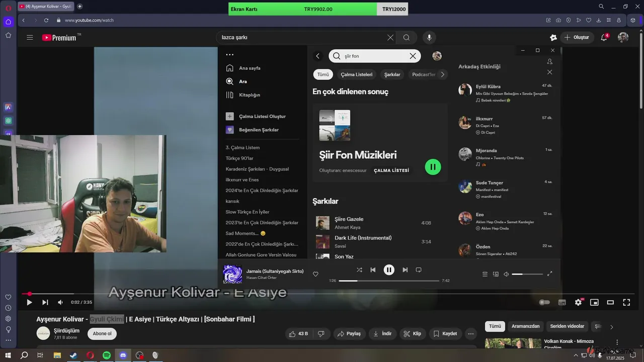This screenshot has height=362, width=644.
Task: Click the Paylaş share button
Action: click(349, 333)
